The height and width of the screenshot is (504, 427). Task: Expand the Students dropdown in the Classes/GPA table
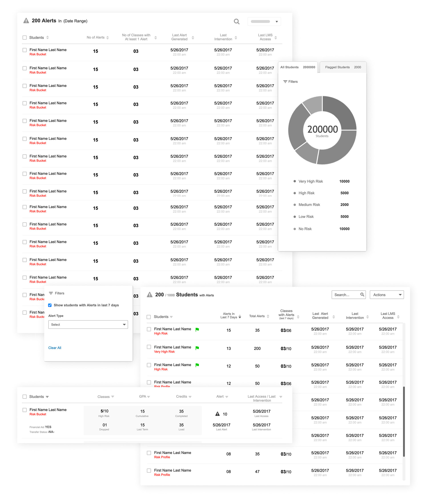pos(47,397)
